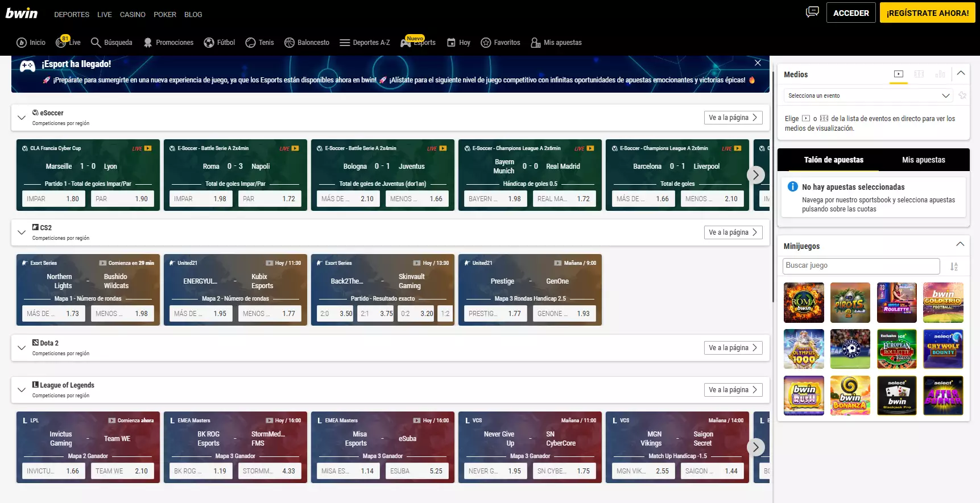Collapse the eSoccer section

22,118
